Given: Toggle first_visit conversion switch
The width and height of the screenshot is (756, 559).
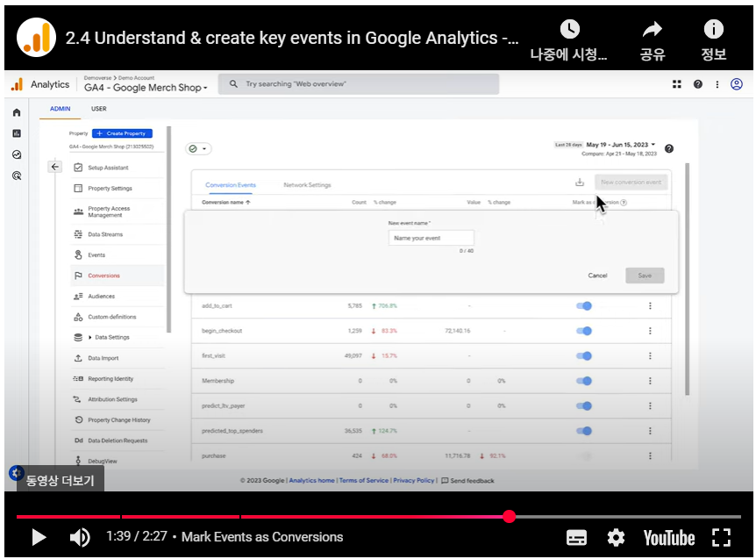Looking at the screenshot, I should 584,356.
